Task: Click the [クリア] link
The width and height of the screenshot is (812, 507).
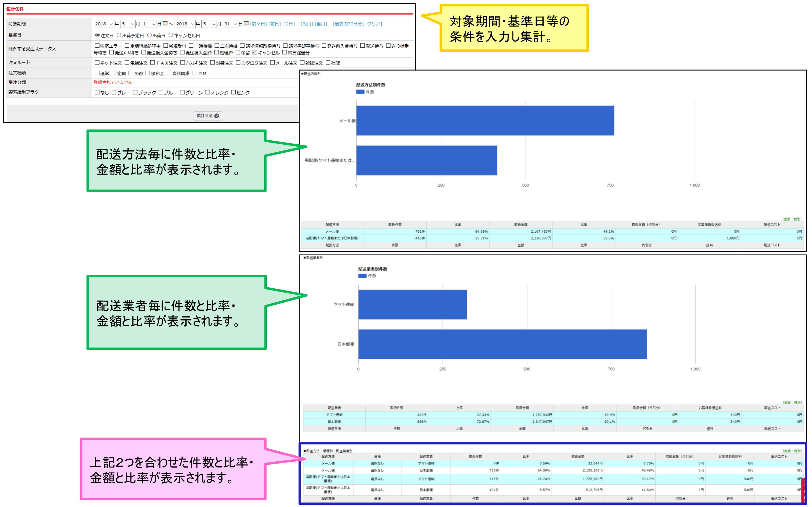Action: 373,24
